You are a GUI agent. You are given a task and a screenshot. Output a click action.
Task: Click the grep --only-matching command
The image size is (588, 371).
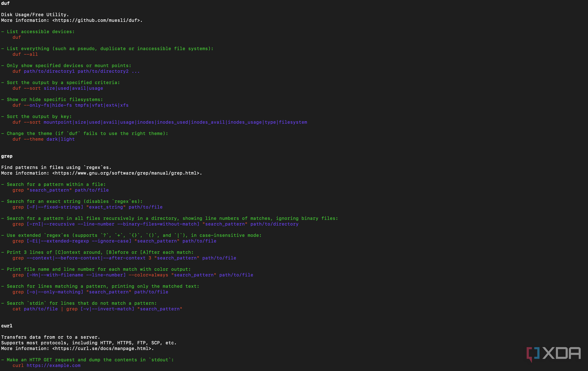[90, 292]
